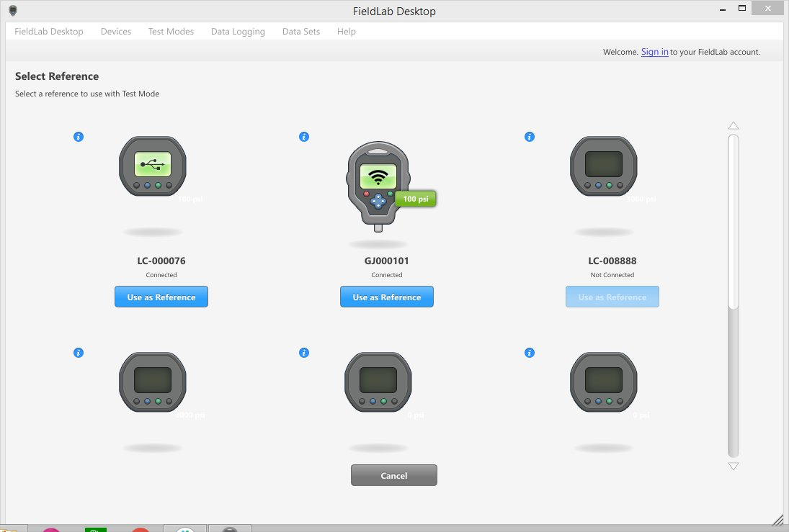Open the Devices menu
The image size is (789, 532).
pyautogui.click(x=116, y=31)
